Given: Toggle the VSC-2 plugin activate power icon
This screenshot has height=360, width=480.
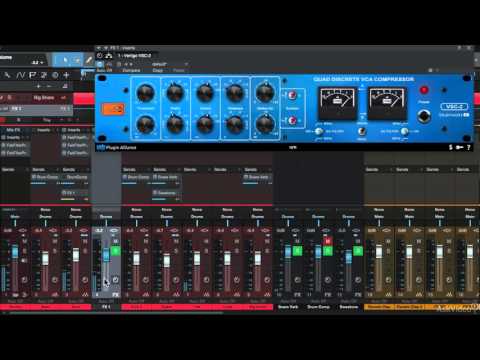Looking at the screenshot, I should (x=100, y=56).
